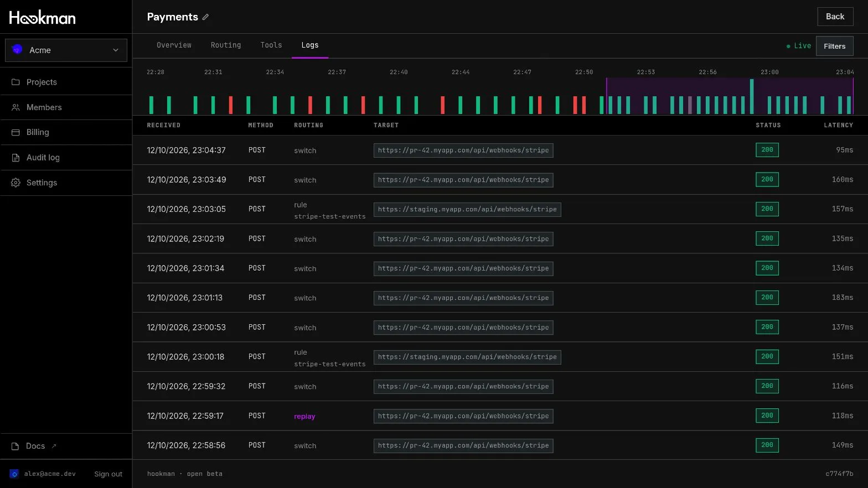
Task: Click the alex@acme.dev user avatar
Action: [x=14, y=474]
